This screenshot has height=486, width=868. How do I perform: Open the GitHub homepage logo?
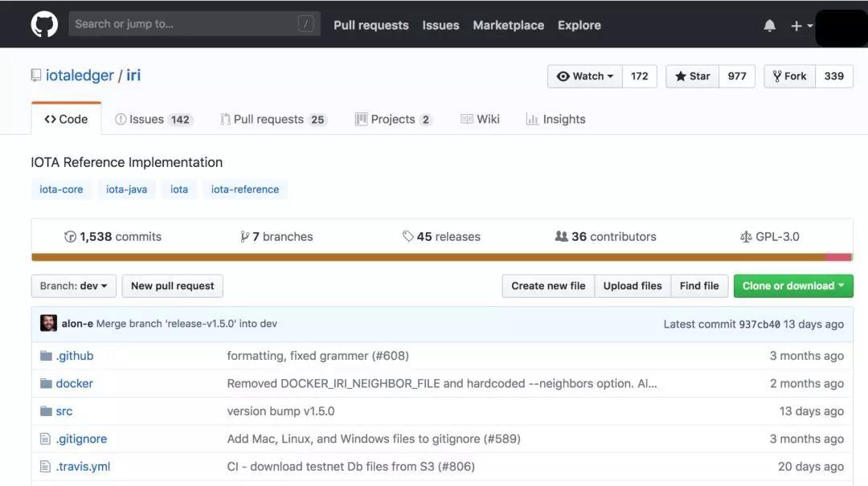pyautogui.click(x=44, y=24)
